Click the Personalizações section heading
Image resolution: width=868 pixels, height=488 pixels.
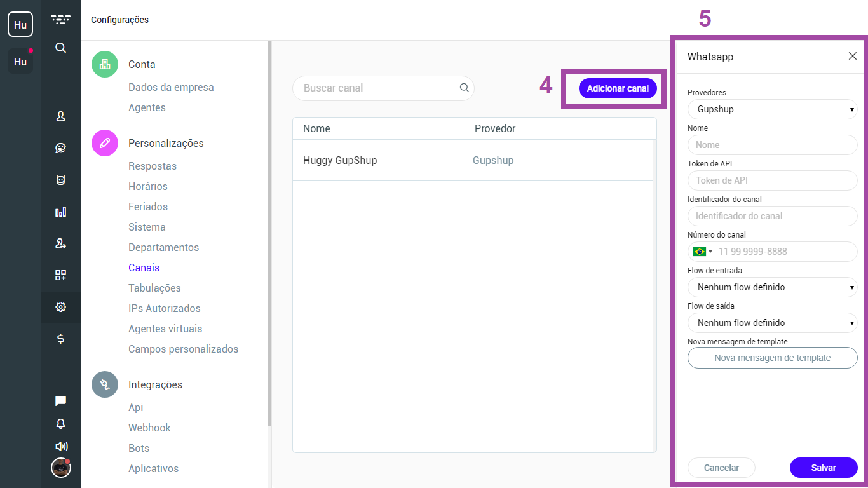tap(166, 143)
